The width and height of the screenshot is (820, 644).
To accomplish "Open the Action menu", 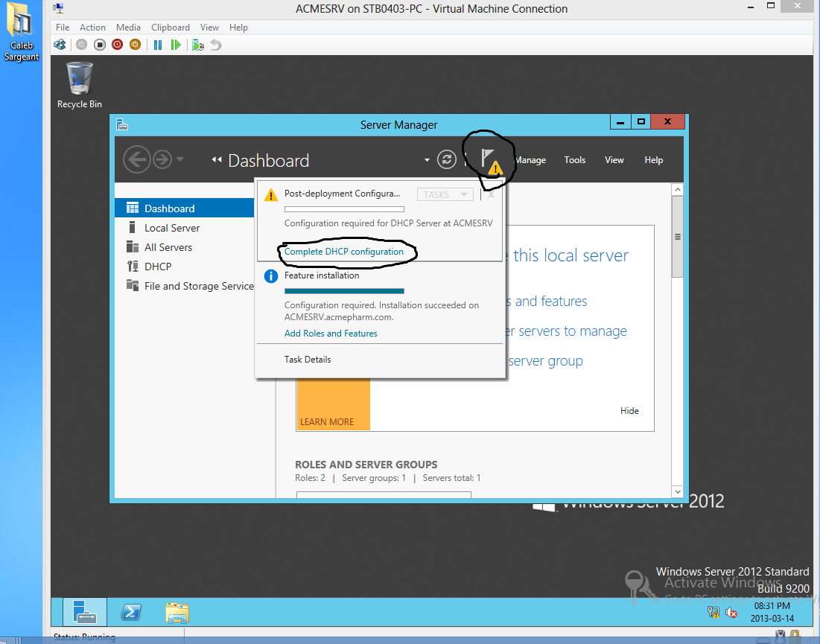I will coord(92,28).
